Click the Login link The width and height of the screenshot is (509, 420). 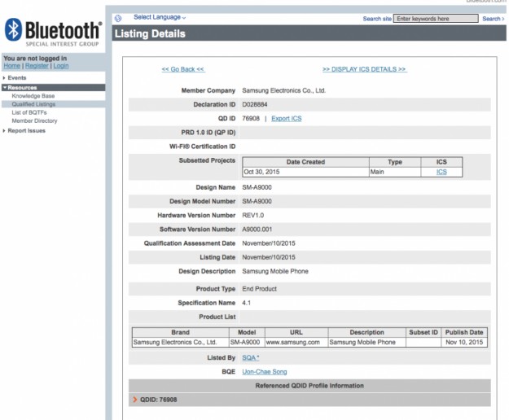tap(60, 66)
